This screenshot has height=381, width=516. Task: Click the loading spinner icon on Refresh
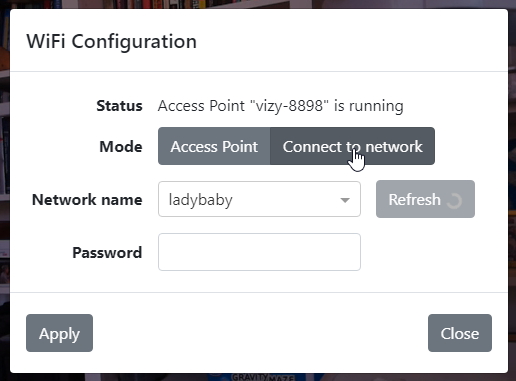(x=454, y=200)
